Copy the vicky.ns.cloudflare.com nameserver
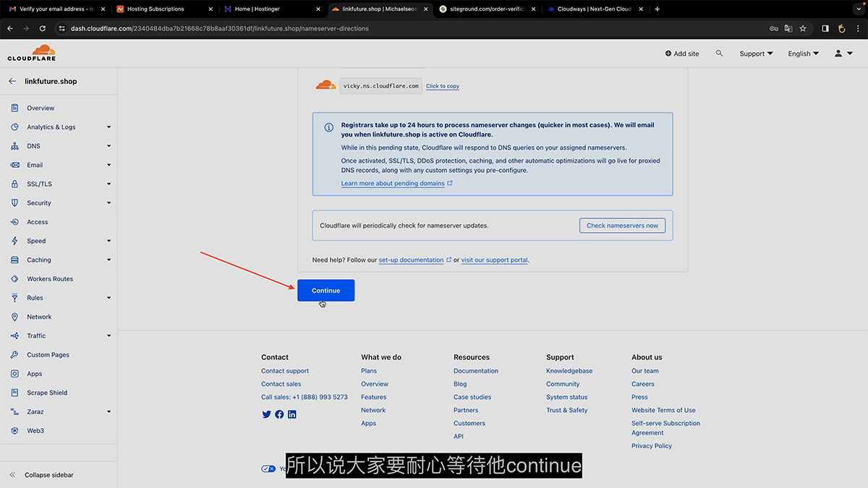Image resolution: width=868 pixels, height=488 pixels. coord(443,86)
